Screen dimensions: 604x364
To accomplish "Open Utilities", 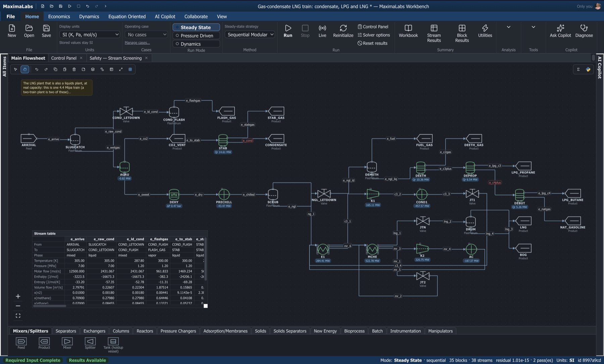I will tap(485, 31).
